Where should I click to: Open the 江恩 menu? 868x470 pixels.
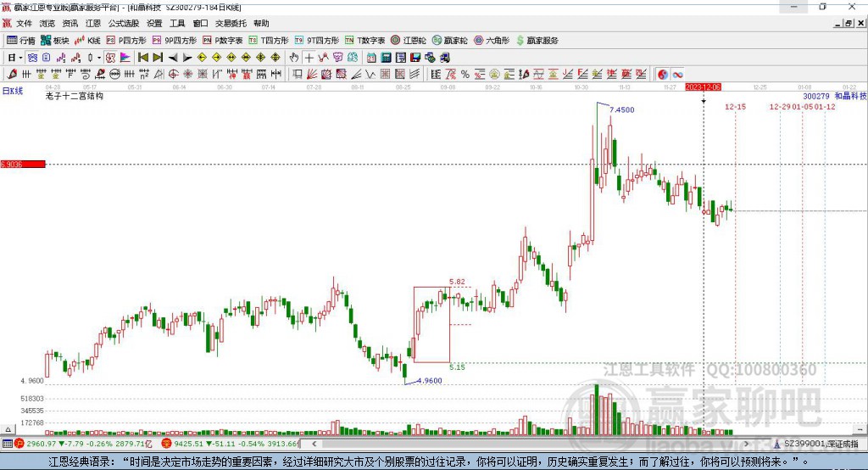click(x=93, y=23)
